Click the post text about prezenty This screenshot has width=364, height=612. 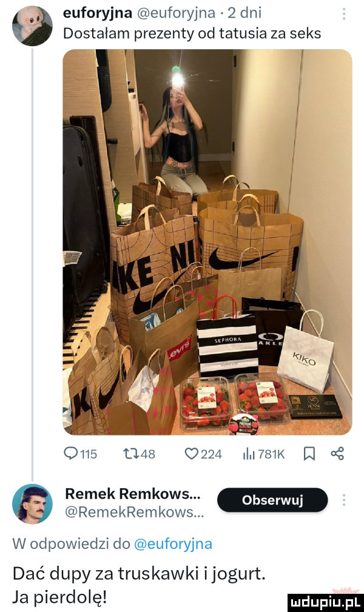(192, 34)
